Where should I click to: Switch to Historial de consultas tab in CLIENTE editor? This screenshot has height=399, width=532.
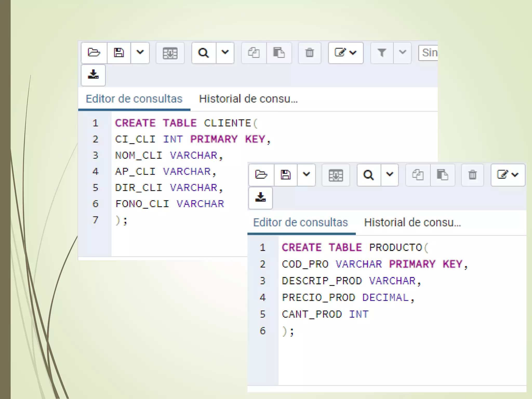[248, 99]
